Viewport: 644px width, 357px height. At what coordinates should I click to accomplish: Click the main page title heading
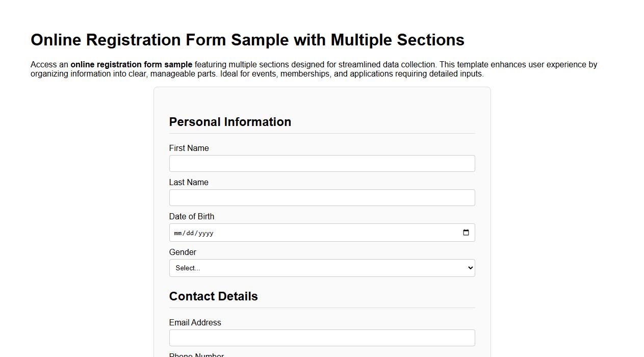click(x=247, y=40)
